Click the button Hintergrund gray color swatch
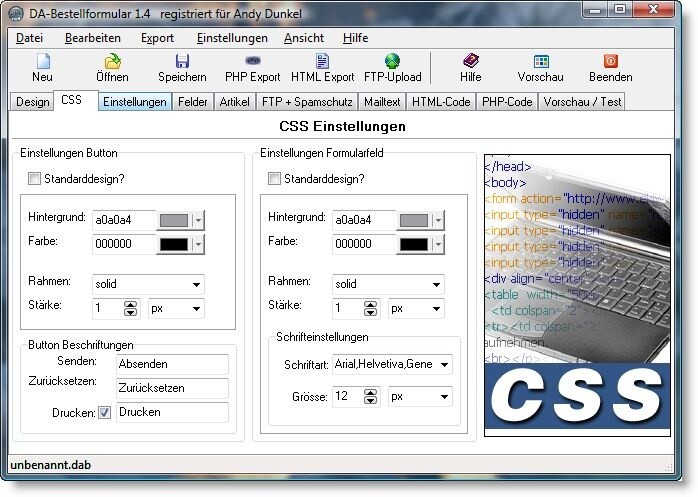 [173, 220]
